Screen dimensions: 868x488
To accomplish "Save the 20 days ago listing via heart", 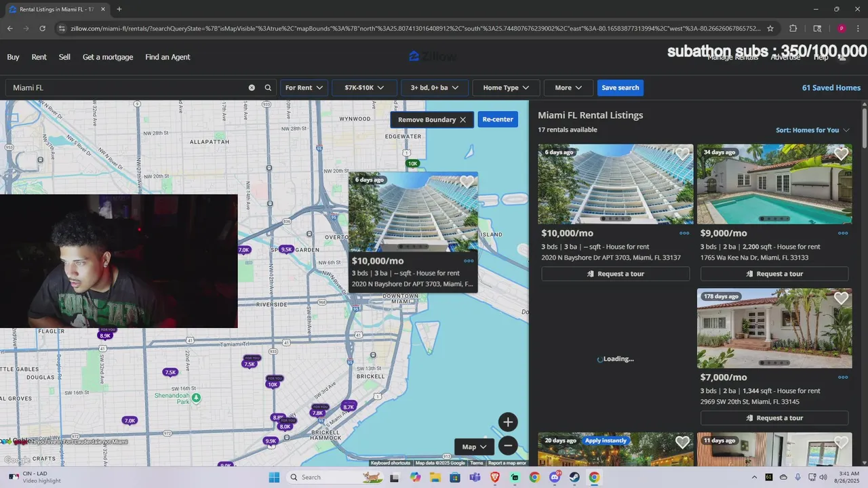I will point(682,443).
